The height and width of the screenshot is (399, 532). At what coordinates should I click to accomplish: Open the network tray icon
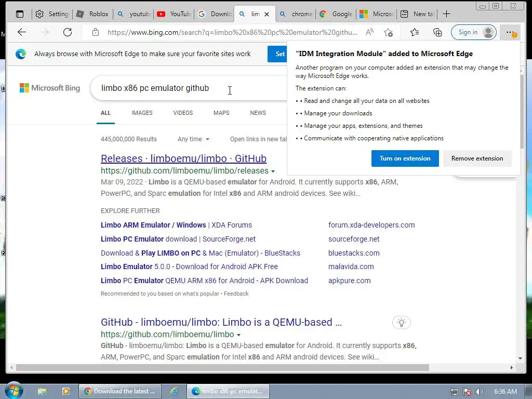click(x=455, y=392)
